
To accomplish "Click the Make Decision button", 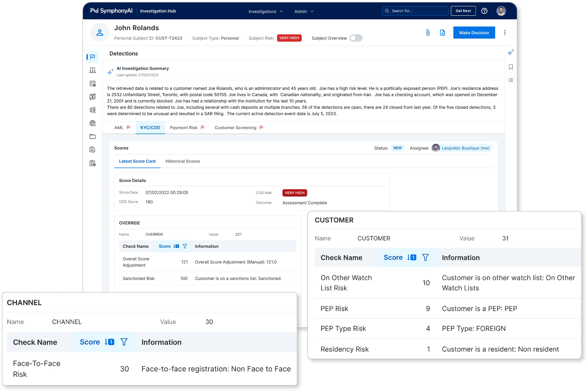I will tap(474, 32).
